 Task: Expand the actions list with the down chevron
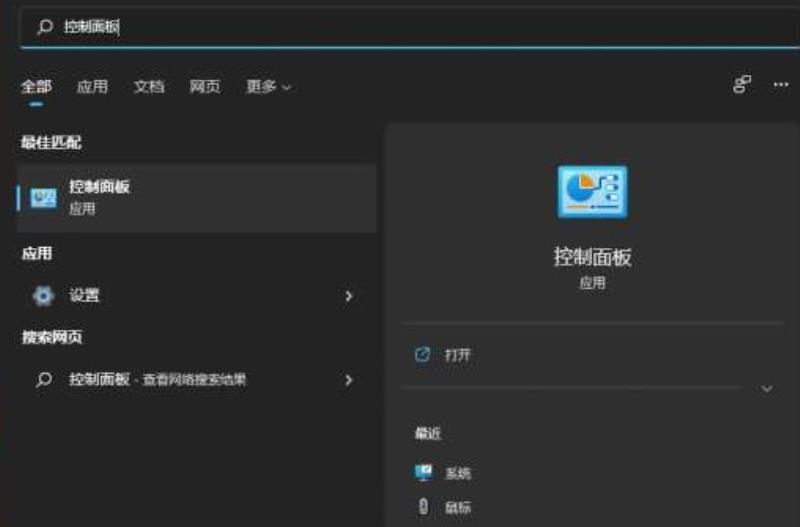[766, 389]
